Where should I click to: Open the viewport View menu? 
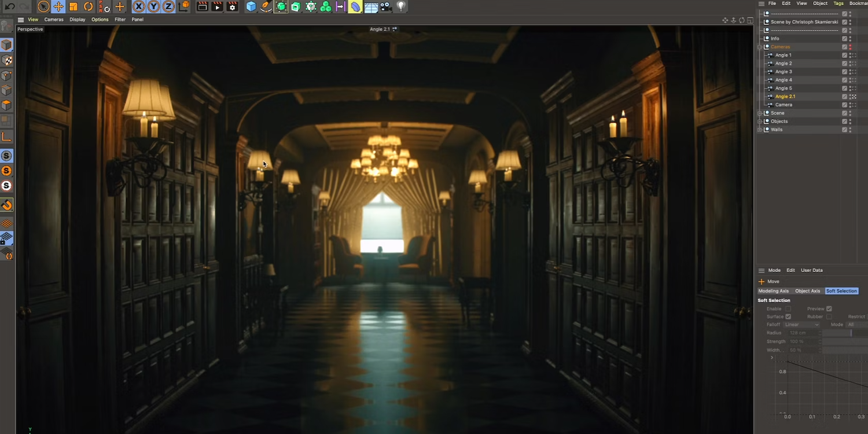point(33,20)
